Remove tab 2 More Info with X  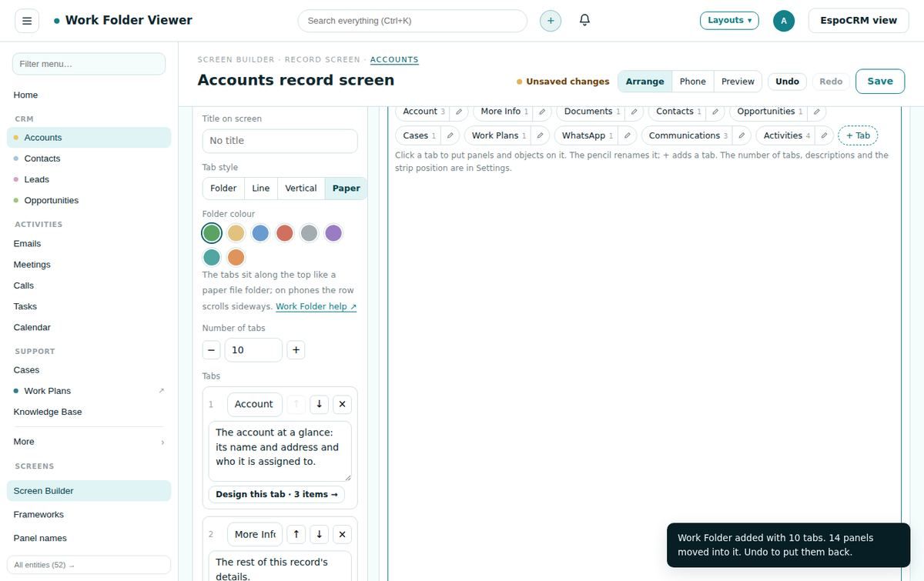click(343, 534)
